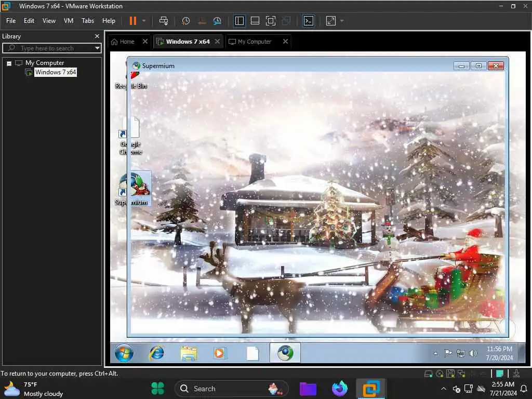The image size is (532, 399).
Task: Click the stretch guest display icon
Action: [x=331, y=21]
